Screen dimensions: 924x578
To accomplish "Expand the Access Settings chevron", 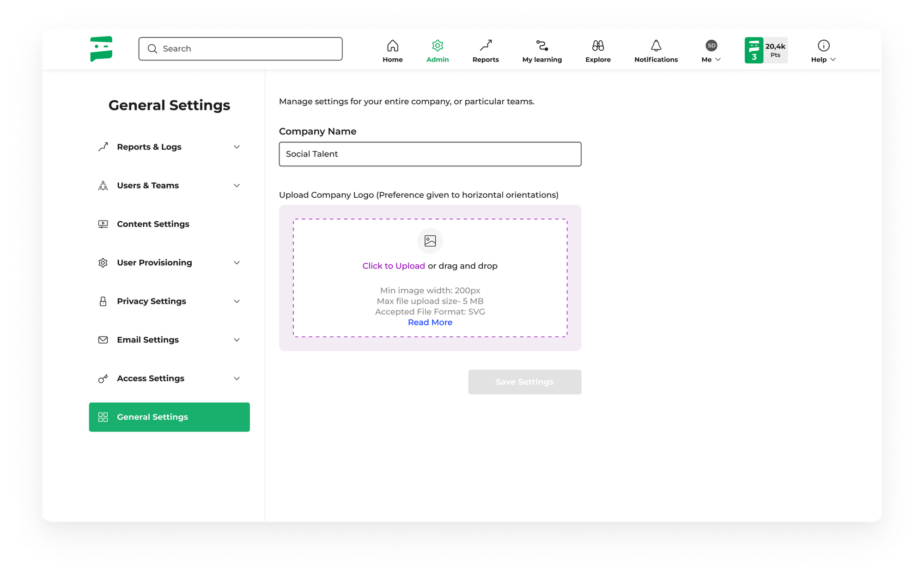I will [x=237, y=378].
